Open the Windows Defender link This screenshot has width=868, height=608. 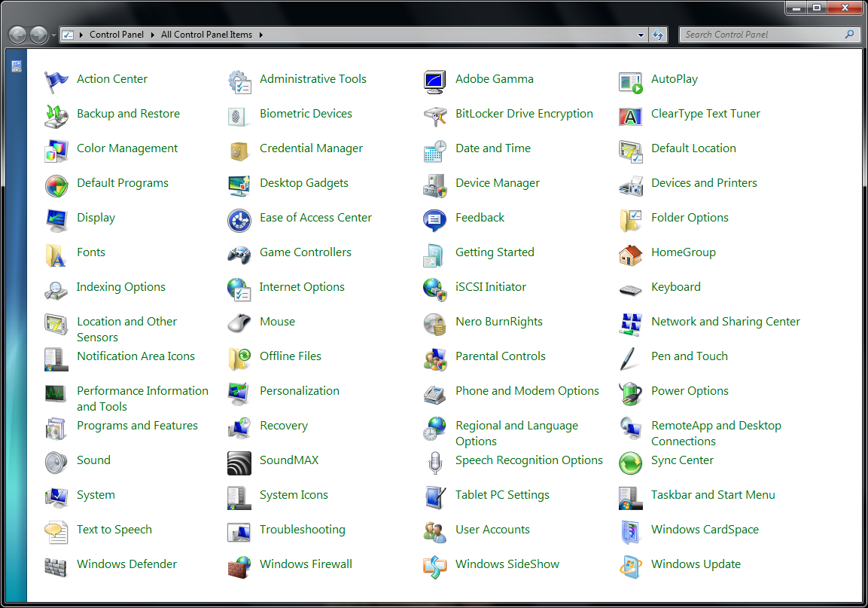point(126,564)
